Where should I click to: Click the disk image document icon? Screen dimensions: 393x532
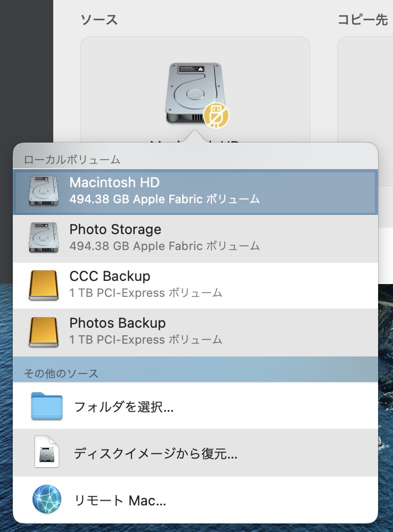click(x=47, y=452)
